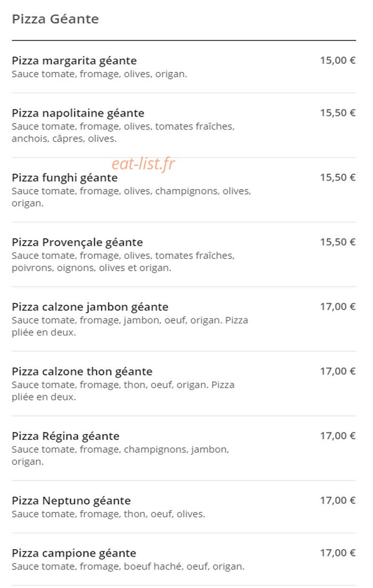The image size is (373, 588).
Task: Pick Pizza calzone thon géante
Action: coord(184,383)
